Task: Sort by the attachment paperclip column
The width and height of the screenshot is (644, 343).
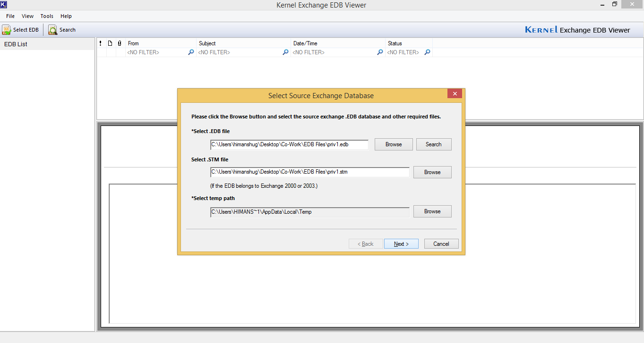Action: 120,43
